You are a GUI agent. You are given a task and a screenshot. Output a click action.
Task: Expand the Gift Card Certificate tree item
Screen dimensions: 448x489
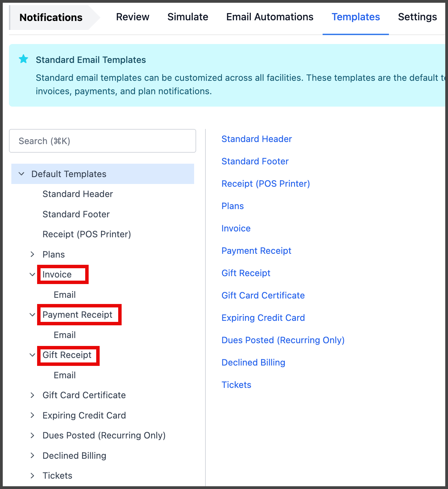pos(32,395)
